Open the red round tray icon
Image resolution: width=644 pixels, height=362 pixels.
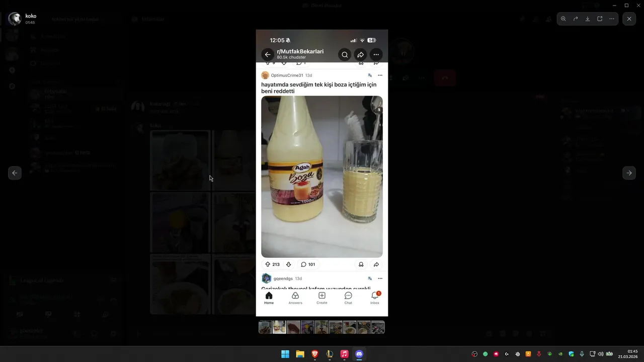(x=496, y=354)
